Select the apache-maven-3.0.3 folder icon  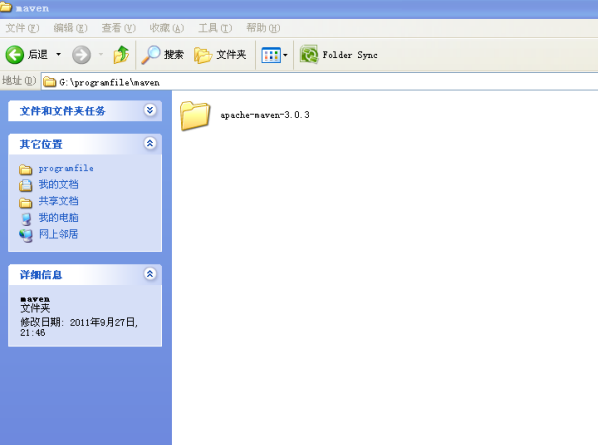click(x=195, y=116)
